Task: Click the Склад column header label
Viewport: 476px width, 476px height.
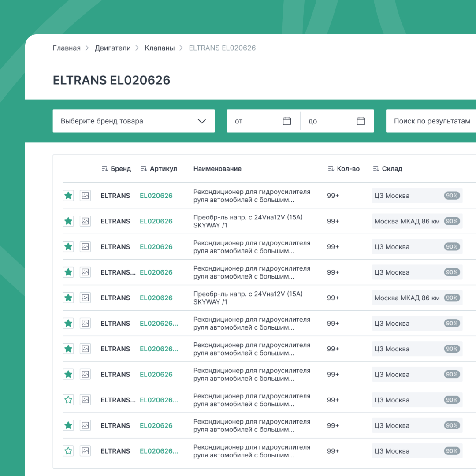Action: tap(392, 169)
